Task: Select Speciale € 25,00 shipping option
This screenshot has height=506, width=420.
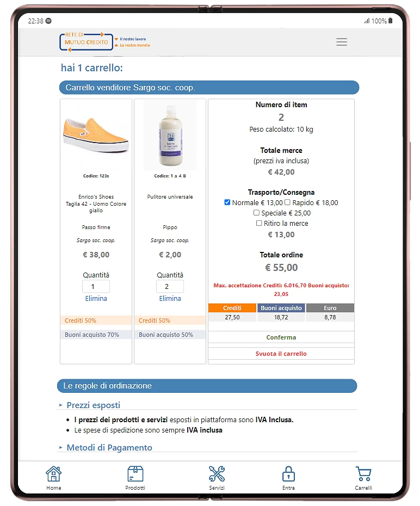Action: click(256, 213)
